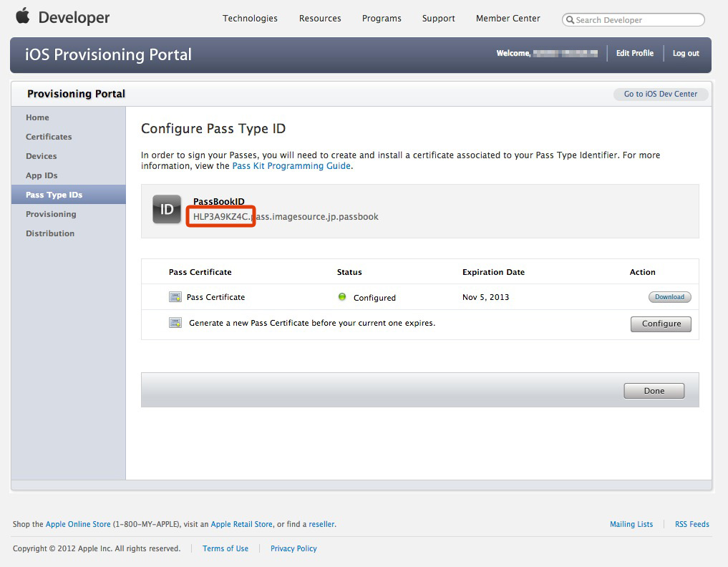Image resolution: width=728 pixels, height=567 pixels.
Task: Open the Mailing Lists link
Action: click(x=631, y=524)
